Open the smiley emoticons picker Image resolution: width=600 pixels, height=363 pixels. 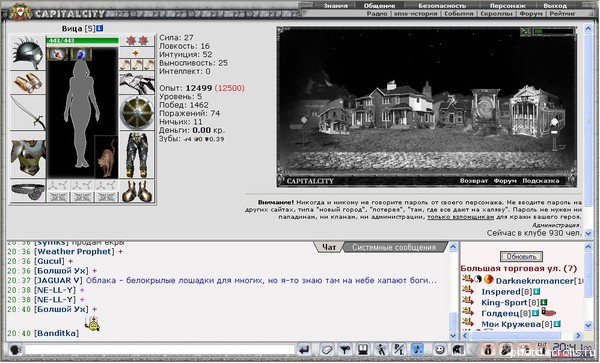440,350
